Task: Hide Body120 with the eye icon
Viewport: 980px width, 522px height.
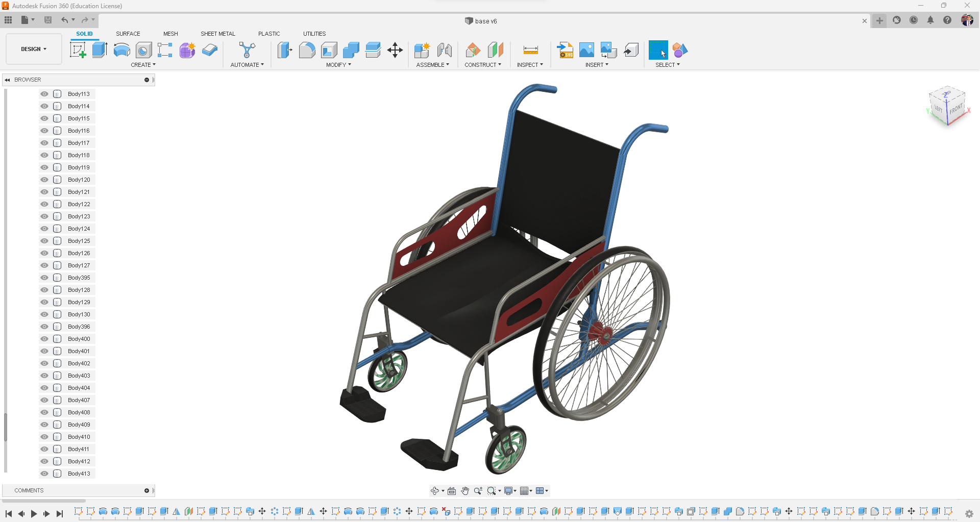Action: [x=44, y=180]
